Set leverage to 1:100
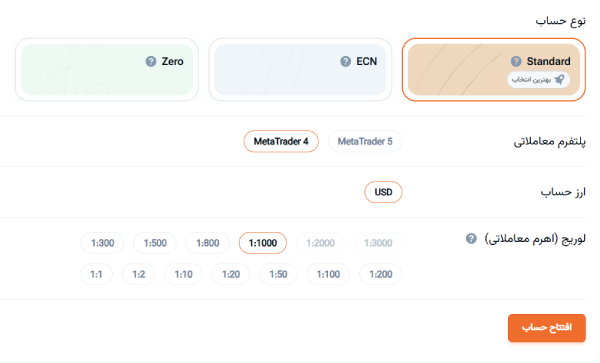Viewport: 600px width, 363px height. click(328, 274)
